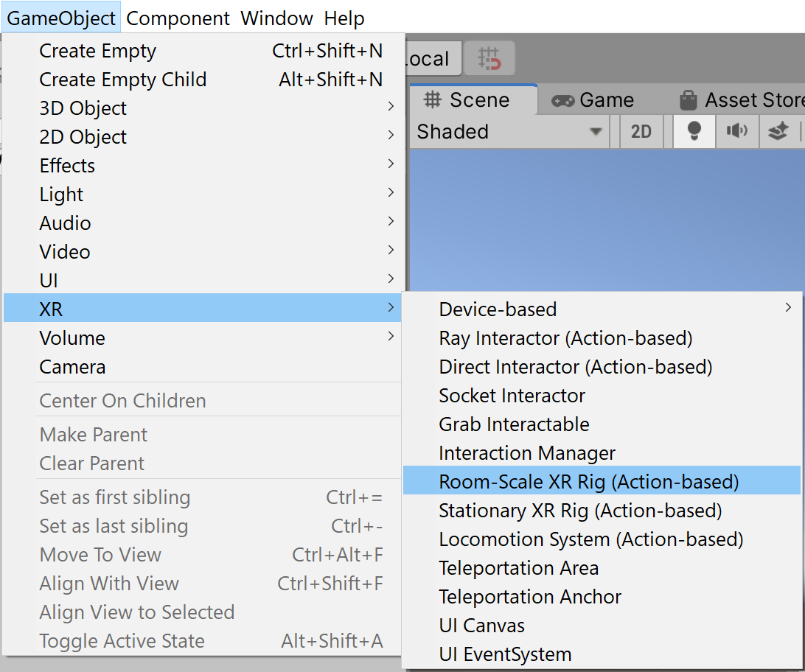Open the Component menu
This screenshot has width=805, height=672.
pyautogui.click(x=178, y=18)
